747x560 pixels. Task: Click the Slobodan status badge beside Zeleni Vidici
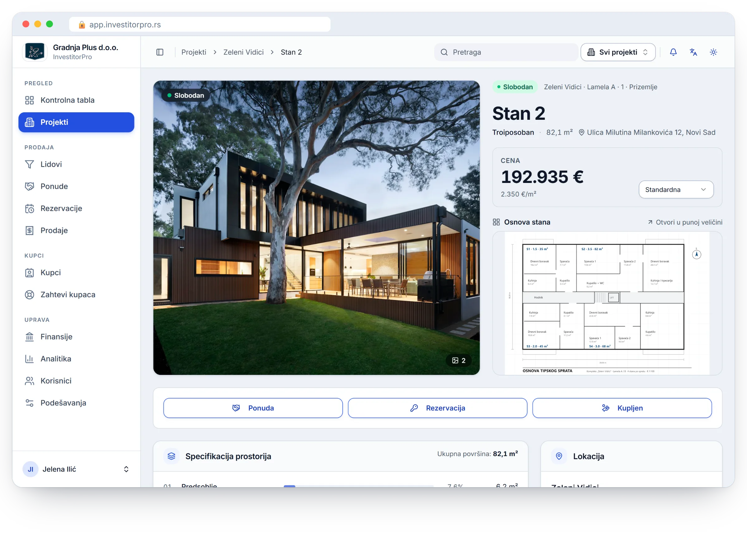coord(515,87)
